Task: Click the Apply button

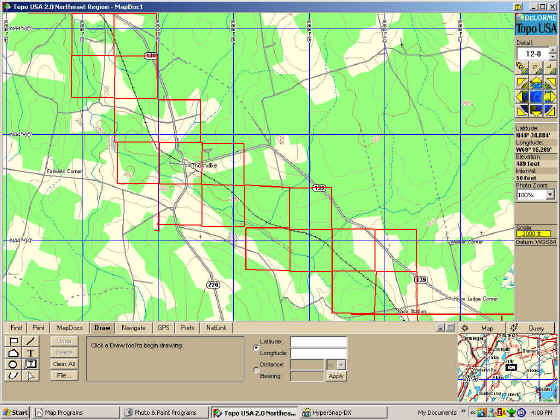Action: click(x=335, y=376)
